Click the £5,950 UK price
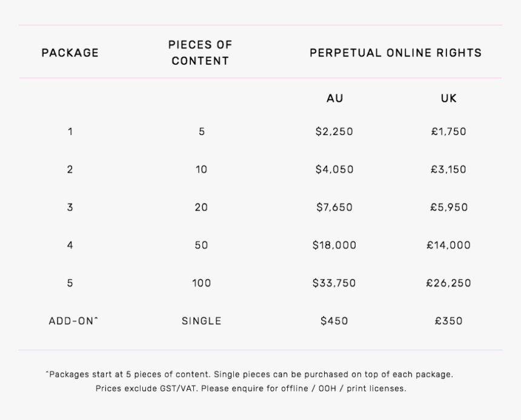This screenshot has height=420, width=521. (449, 207)
